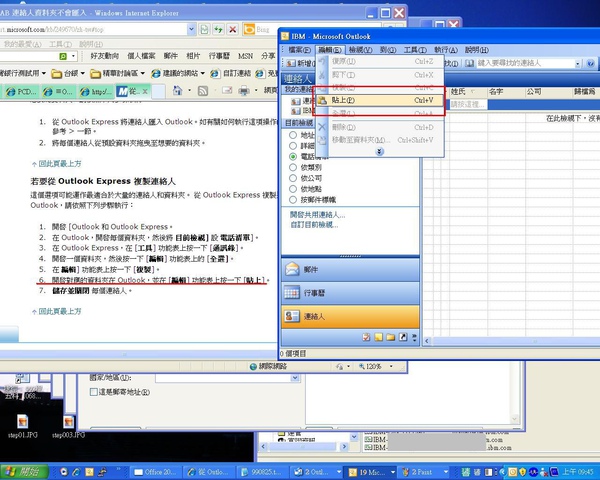
Task: Switch to the 連絡人 (Contacts) pane
Action: coord(350,317)
